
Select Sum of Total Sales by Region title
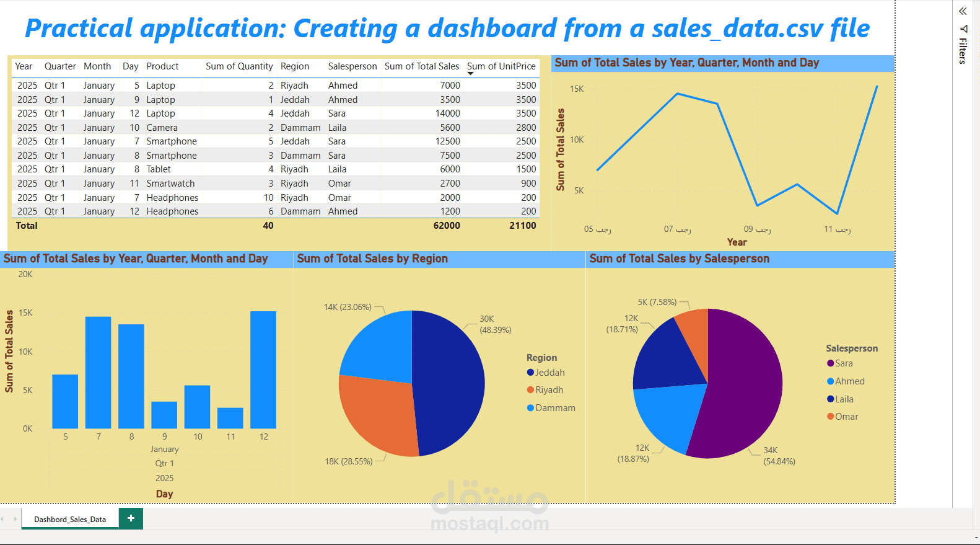pyautogui.click(x=372, y=259)
